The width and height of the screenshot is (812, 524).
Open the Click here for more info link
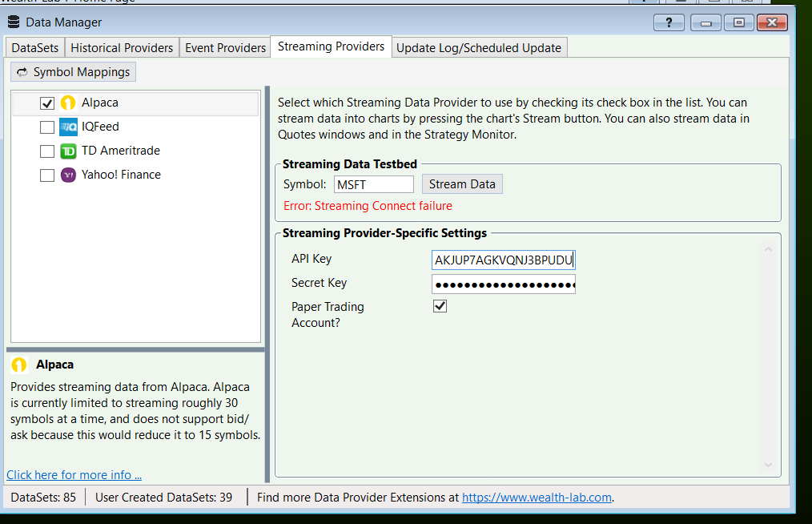coord(74,475)
